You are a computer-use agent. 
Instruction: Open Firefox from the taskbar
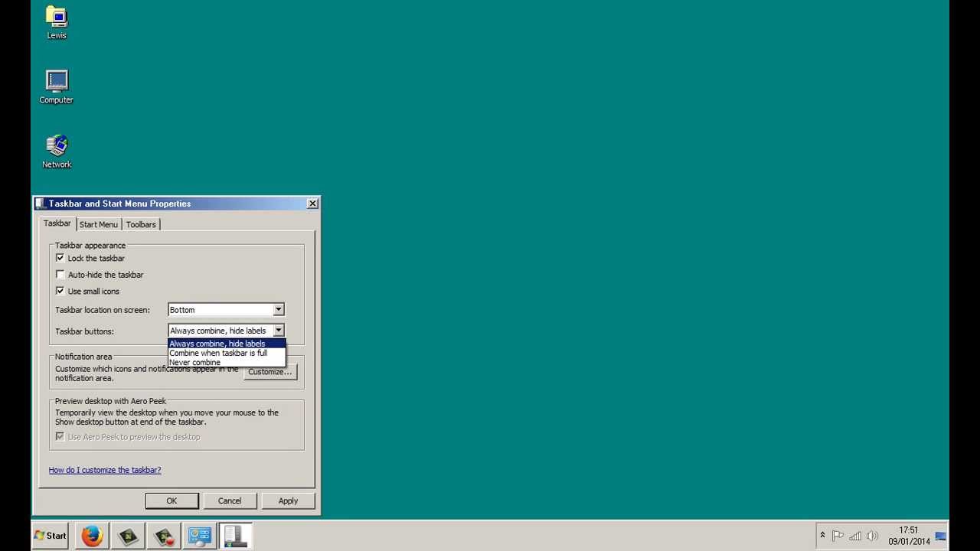pyautogui.click(x=92, y=536)
